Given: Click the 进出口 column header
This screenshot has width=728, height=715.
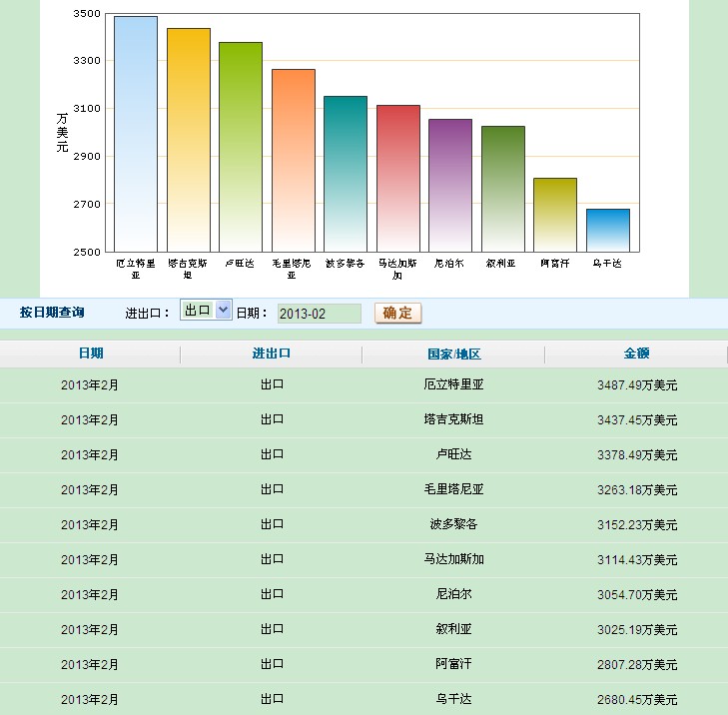Looking at the screenshot, I should tap(272, 354).
